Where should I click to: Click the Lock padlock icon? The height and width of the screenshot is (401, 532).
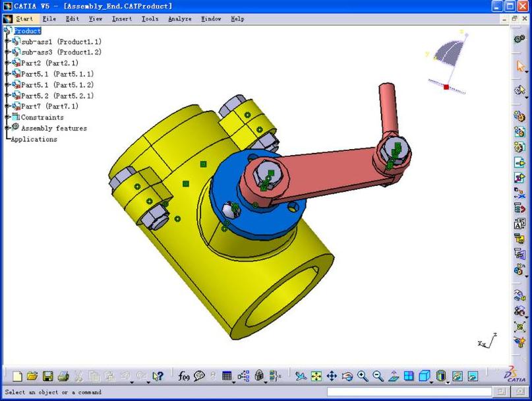click(259, 376)
